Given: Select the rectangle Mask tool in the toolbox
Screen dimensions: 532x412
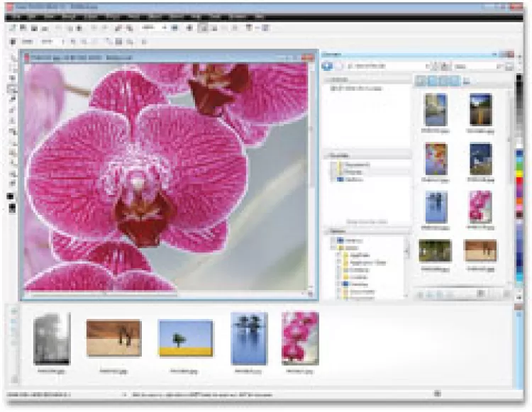Looking at the screenshot, I should pyautogui.click(x=13, y=67).
